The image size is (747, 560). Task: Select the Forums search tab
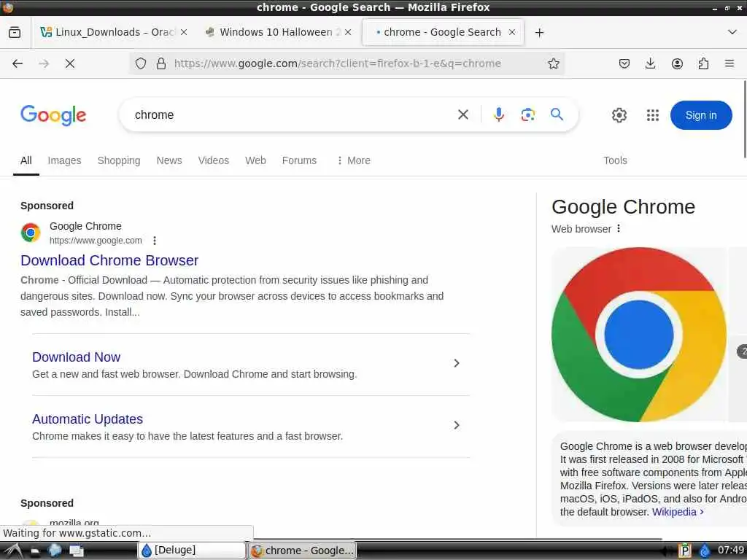point(299,160)
